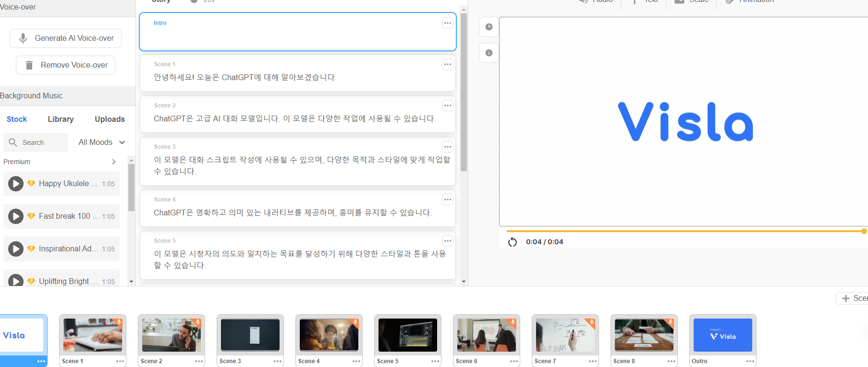This screenshot has height=367, width=868.
Task: Play Inspirational Ad track
Action: (x=16, y=249)
